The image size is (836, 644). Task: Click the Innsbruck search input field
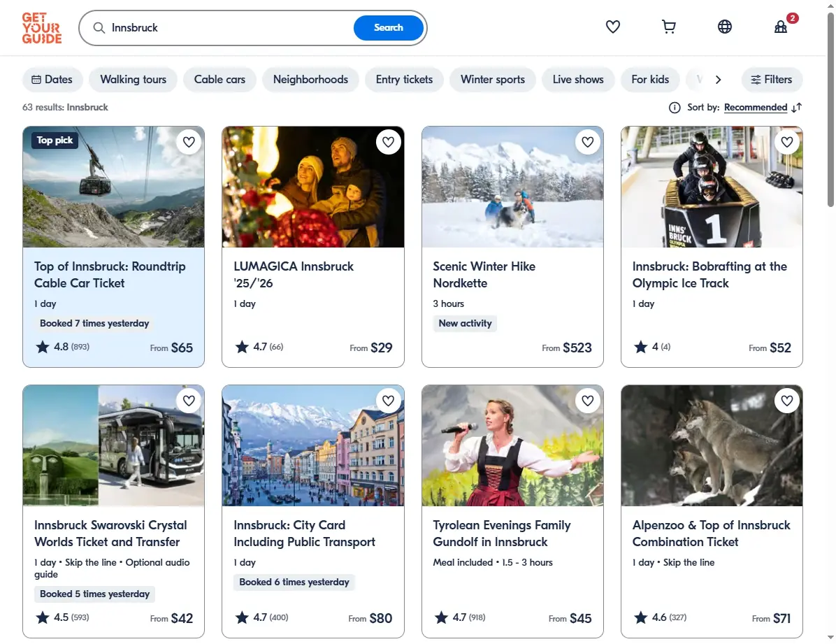229,28
